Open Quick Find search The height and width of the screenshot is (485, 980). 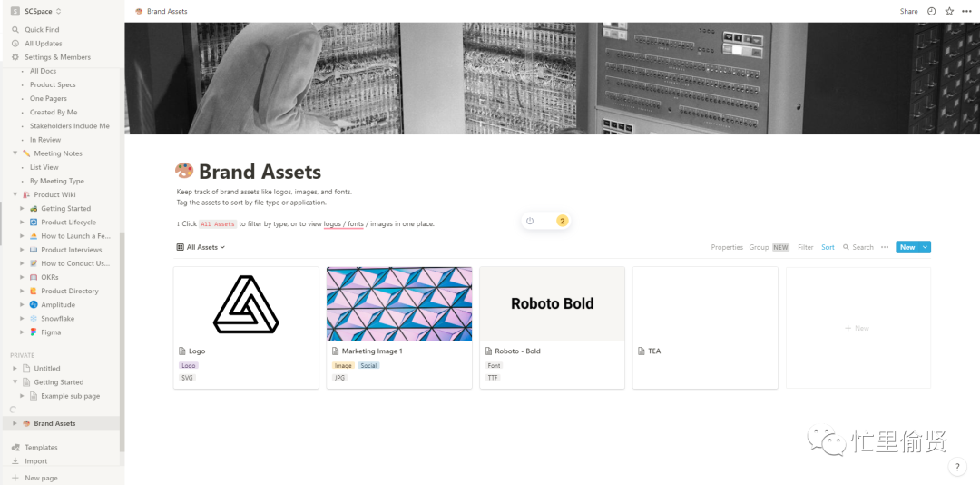pos(41,30)
